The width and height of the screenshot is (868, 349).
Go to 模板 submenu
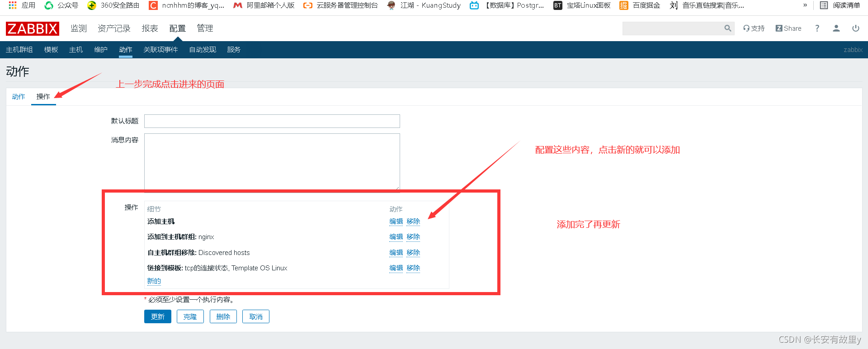[x=51, y=50]
